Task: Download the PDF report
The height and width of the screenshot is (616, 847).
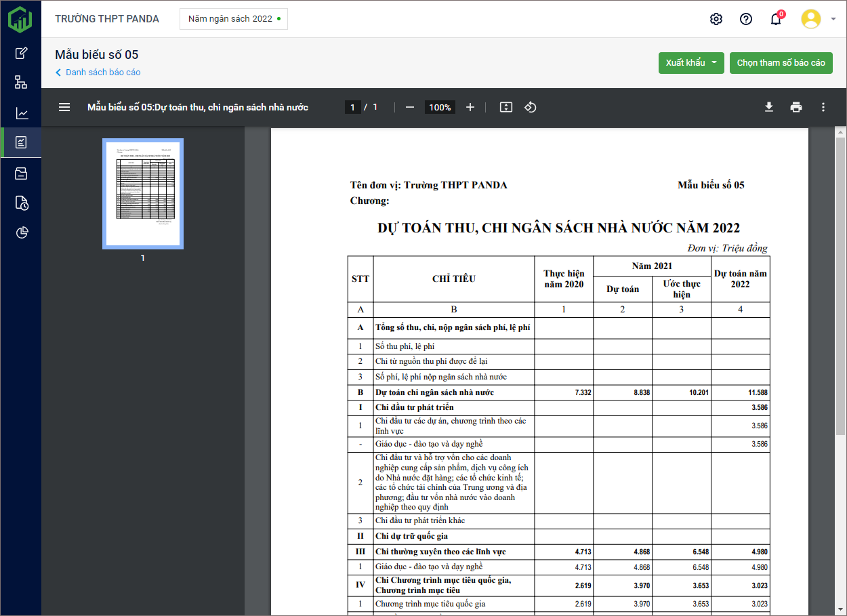Action: click(769, 107)
